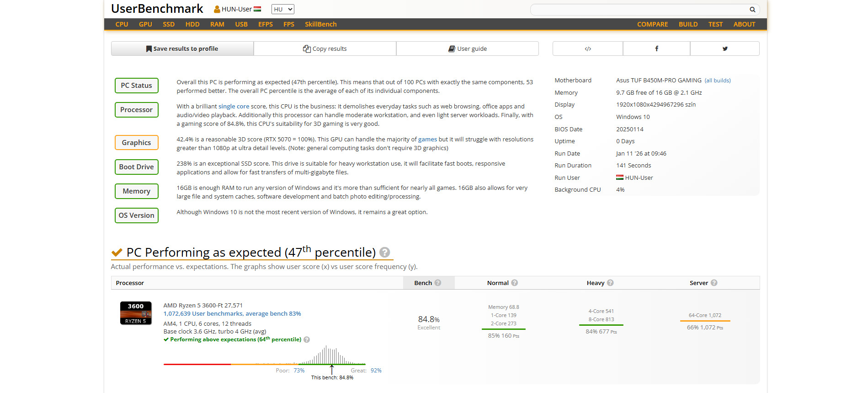Open help icon beside percentile heading
Viewport: 868px width, 393px height.
[x=385, y=253]
